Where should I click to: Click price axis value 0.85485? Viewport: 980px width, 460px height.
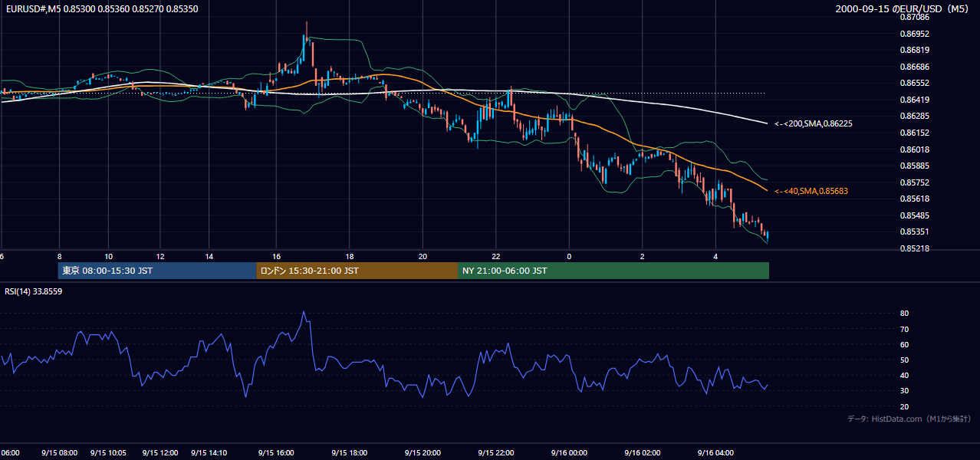point(915,215)
